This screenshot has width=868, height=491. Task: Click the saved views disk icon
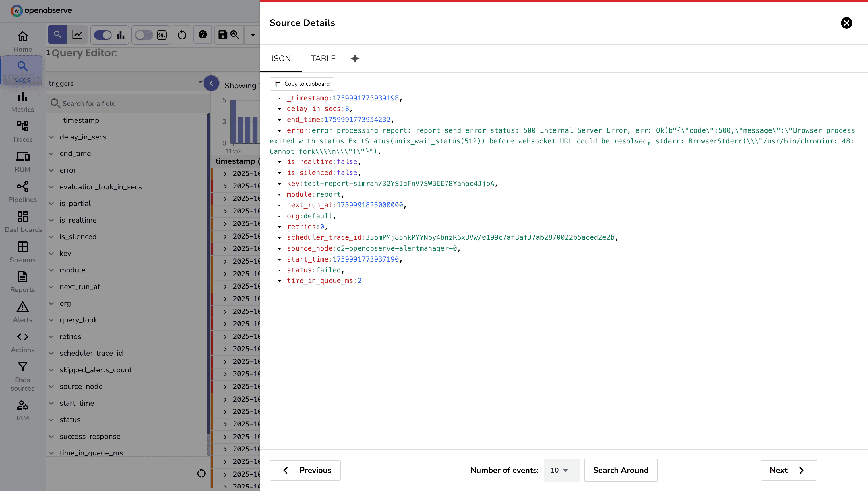pyautogui.click(x=223, y=35)
